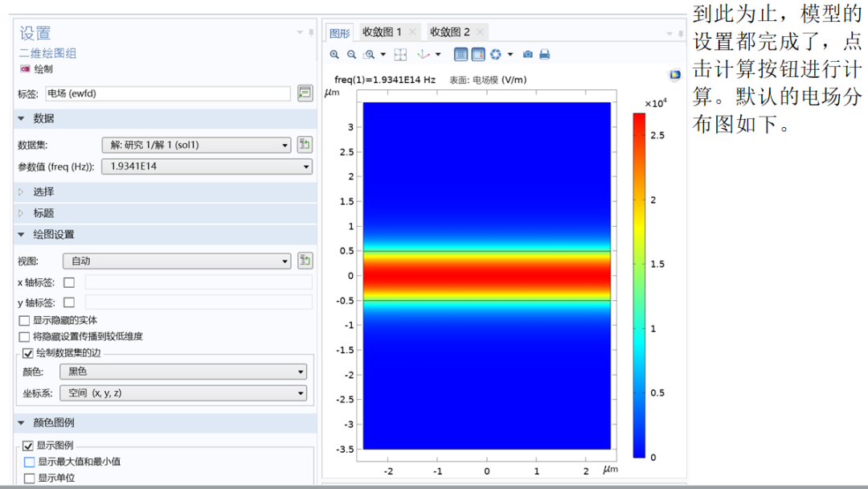Open the graphics panel options arrow
The image size is (868, 489).
pos(669,34)
